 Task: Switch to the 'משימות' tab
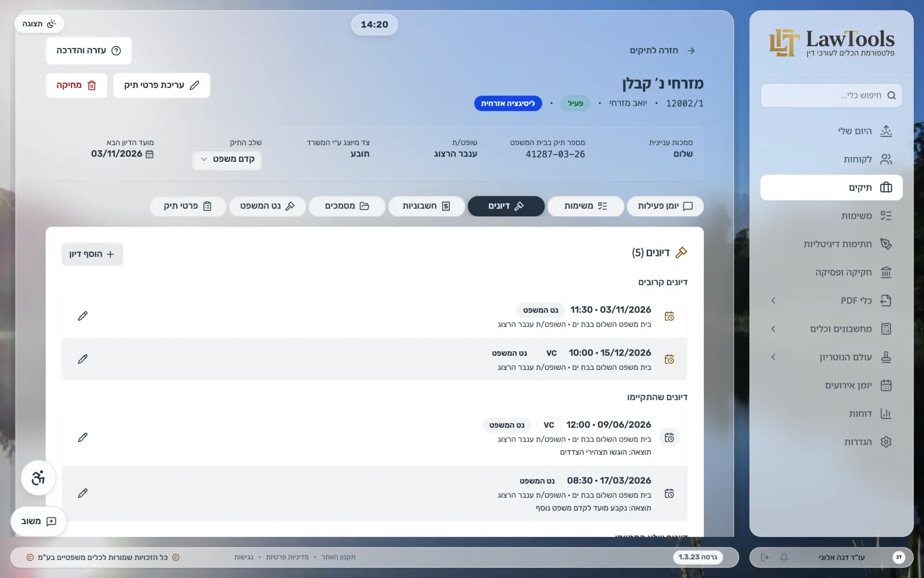586,206
